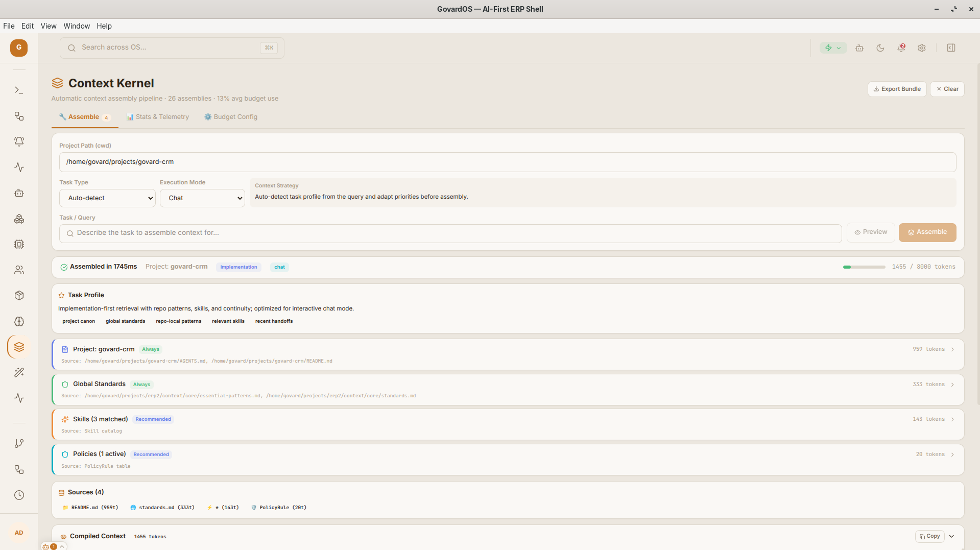Open the Execution Mode Chat dropdown
Viewport: 980px width, 550px height.
coord(202,198)
